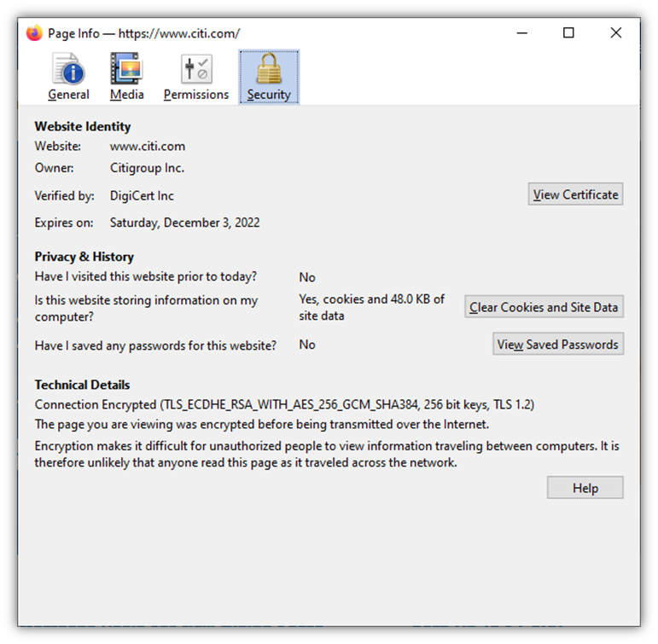Screen dimensions: 658x644
Task: Select expiry date Saturday, December 3, 2022
Action: click(x=184, y=223)
